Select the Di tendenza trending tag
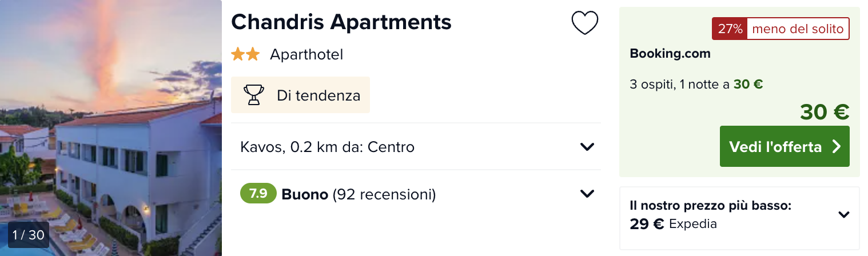This screenshot has width=868, height=256. 301,95
